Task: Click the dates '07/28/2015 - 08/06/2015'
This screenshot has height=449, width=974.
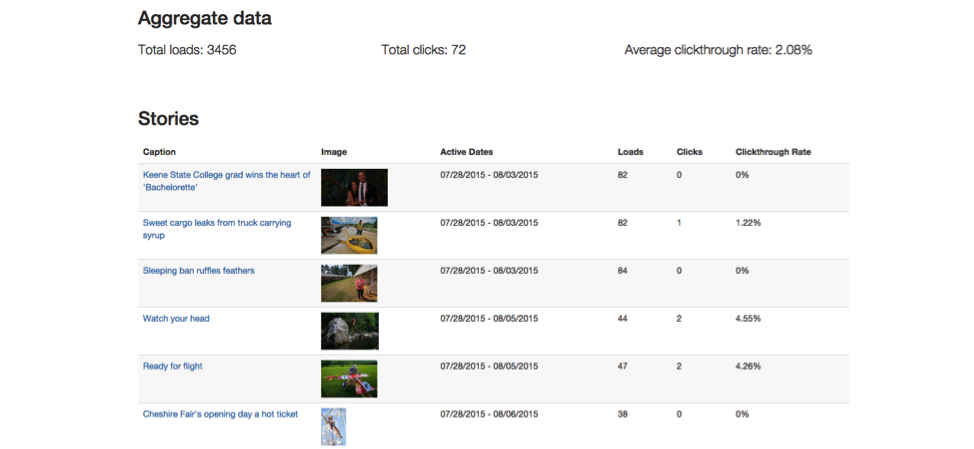Action: tap(489, 414)
